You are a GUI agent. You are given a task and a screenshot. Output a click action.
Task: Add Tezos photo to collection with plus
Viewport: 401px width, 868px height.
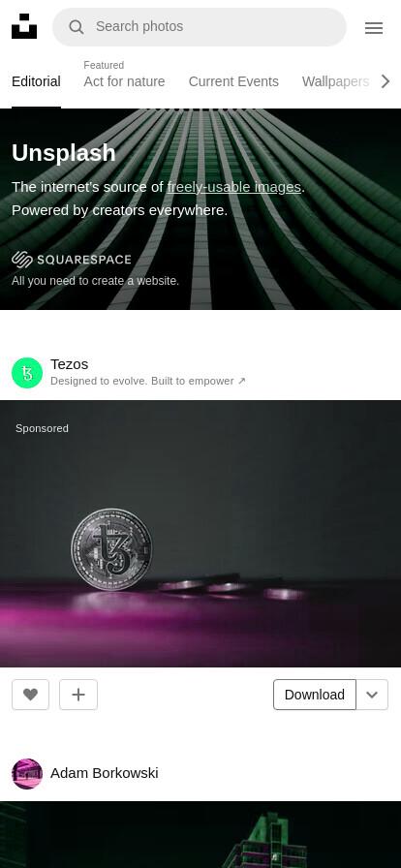coord(78,695)
